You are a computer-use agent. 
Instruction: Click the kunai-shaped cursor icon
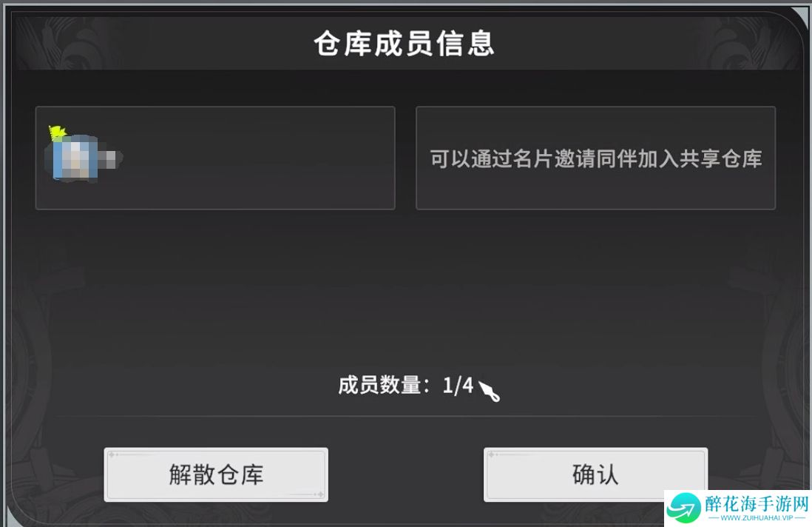coord(490,392)
